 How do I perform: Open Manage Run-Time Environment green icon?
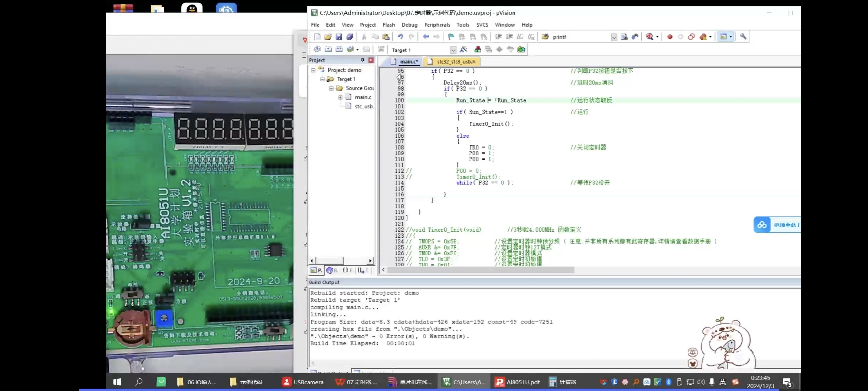(521, 50)
